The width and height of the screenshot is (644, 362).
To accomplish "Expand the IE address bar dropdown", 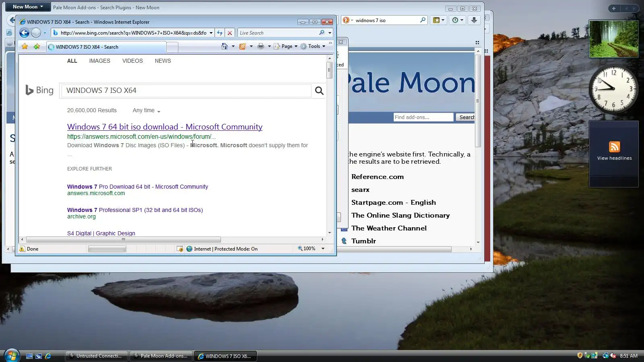I will (x=211, y=33).
